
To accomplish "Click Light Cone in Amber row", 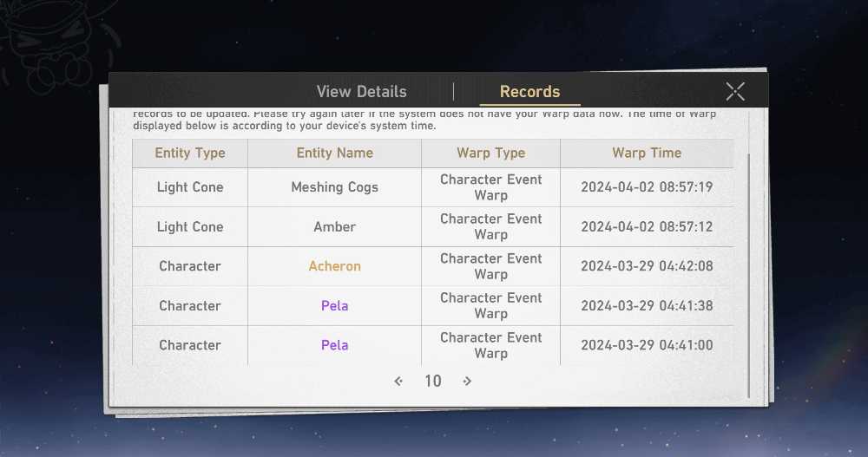I will [x=190, y=227].
